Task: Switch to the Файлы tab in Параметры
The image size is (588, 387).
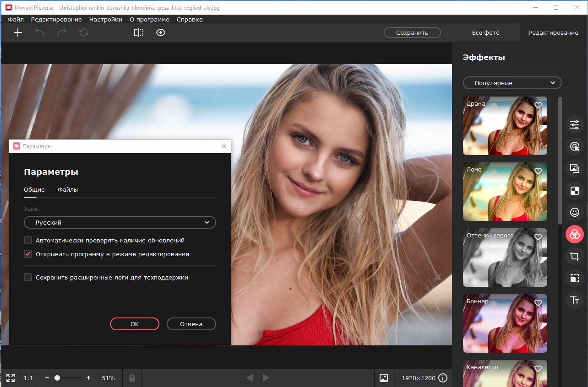Action: [68, 189]
